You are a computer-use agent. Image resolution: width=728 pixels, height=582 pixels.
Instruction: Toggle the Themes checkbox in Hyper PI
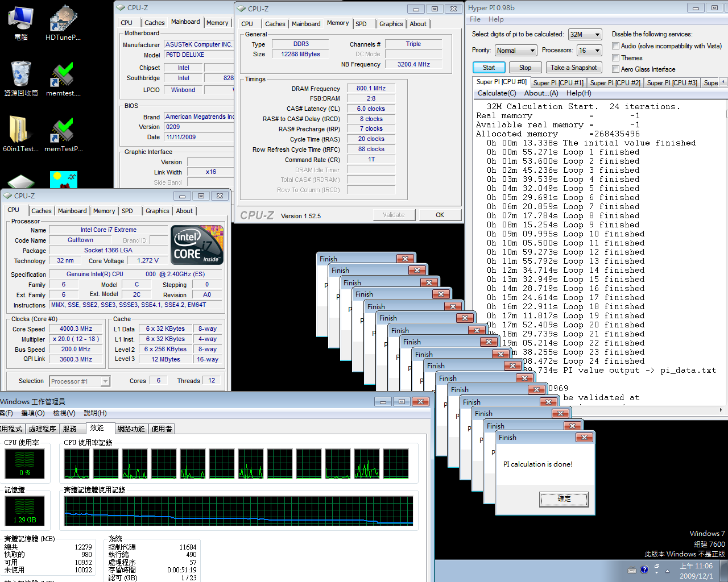(x=615, y=58)
